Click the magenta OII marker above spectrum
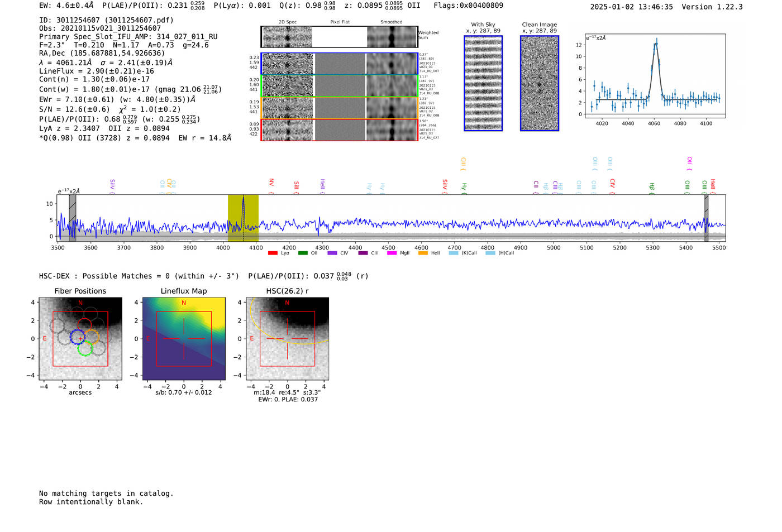The image size is (782, 532). [690, 164]
